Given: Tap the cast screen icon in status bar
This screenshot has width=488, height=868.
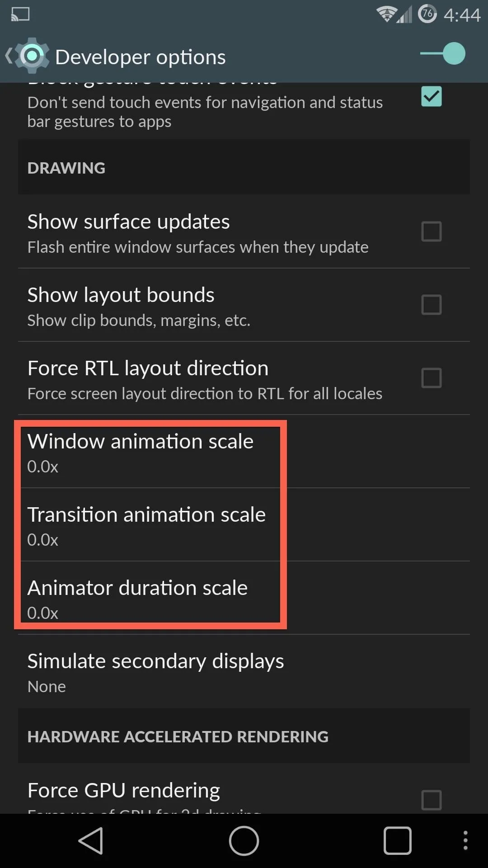Looking at the screenshot, I should (x=20, y=14).
